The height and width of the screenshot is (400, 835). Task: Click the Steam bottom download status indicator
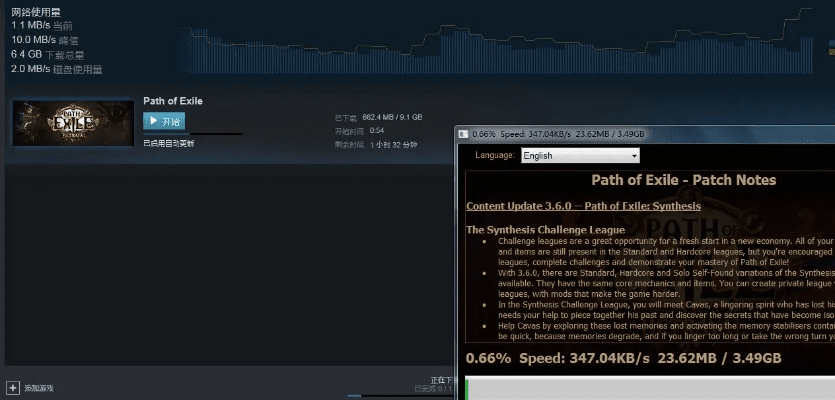(440, 383)
